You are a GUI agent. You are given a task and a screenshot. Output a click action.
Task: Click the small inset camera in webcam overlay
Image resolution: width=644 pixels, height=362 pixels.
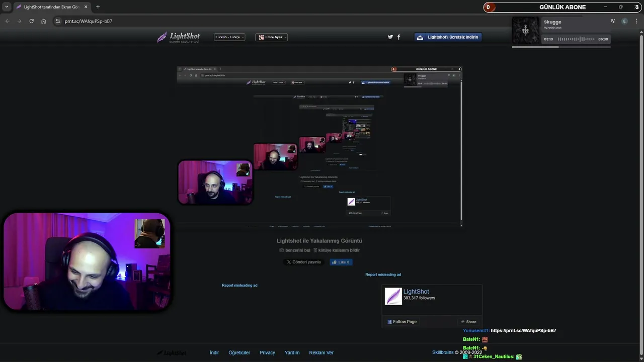pos(149,234)
